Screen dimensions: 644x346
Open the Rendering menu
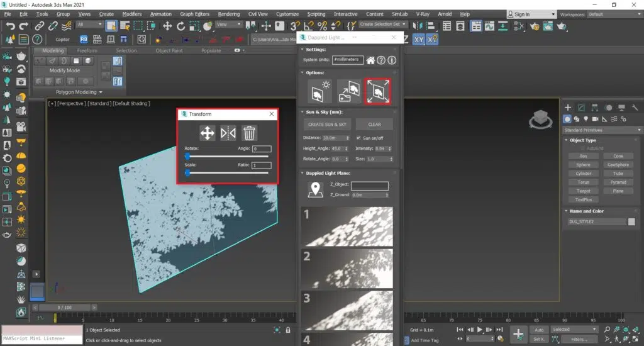228,14
